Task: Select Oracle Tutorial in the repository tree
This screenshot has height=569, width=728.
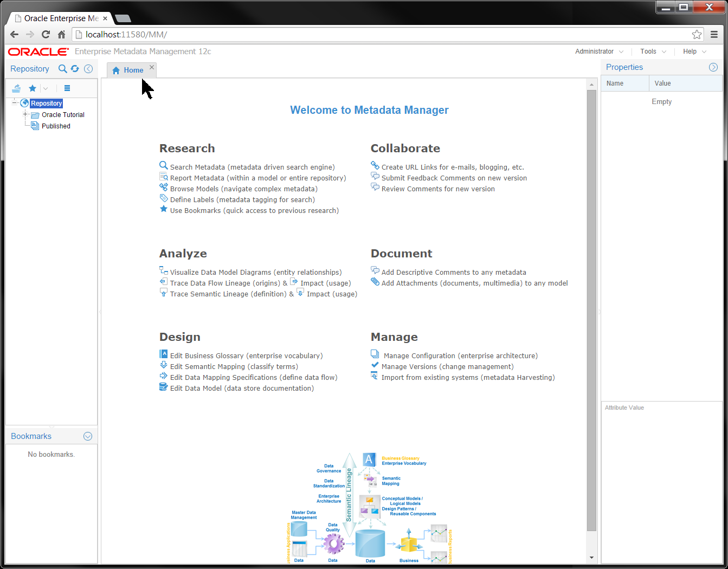Action: pos(63,115)
